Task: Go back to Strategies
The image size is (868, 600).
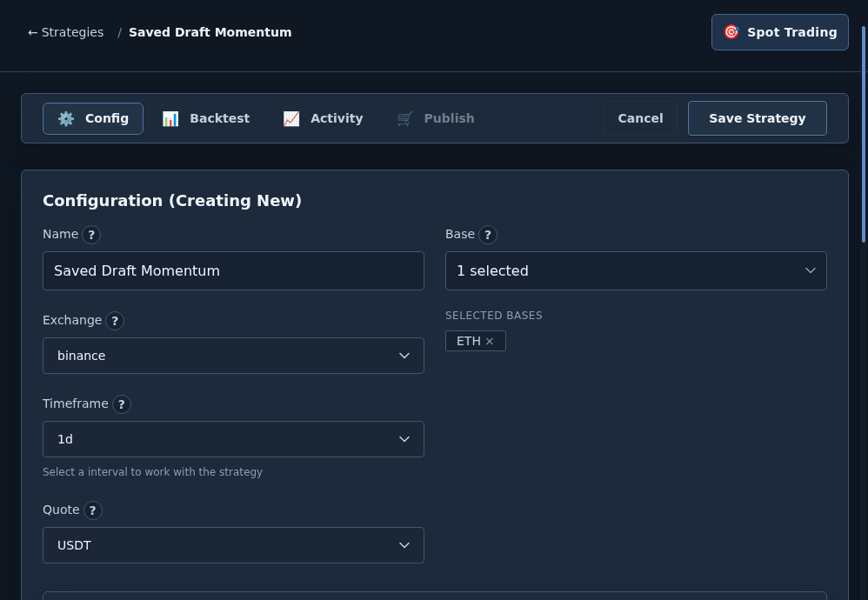Action: pos(66,32)
